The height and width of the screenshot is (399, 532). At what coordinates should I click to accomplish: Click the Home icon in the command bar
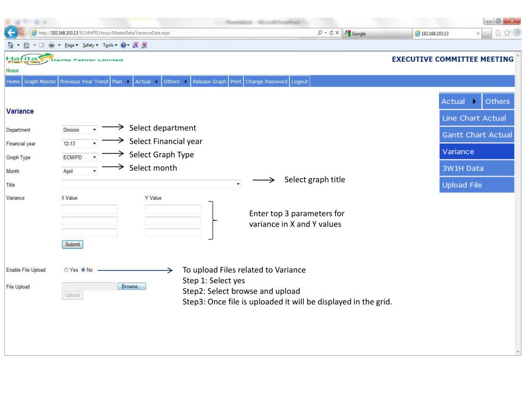click(10, 45)
